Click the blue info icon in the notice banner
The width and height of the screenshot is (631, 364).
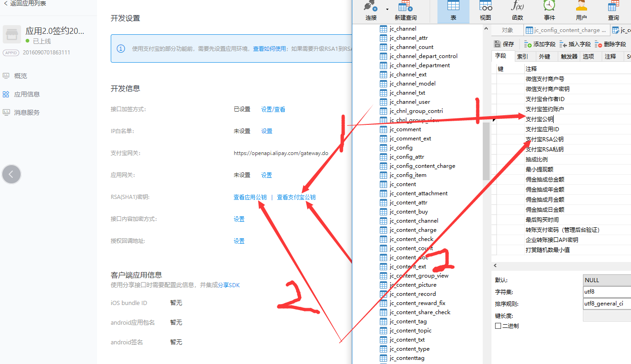[121, 48]
